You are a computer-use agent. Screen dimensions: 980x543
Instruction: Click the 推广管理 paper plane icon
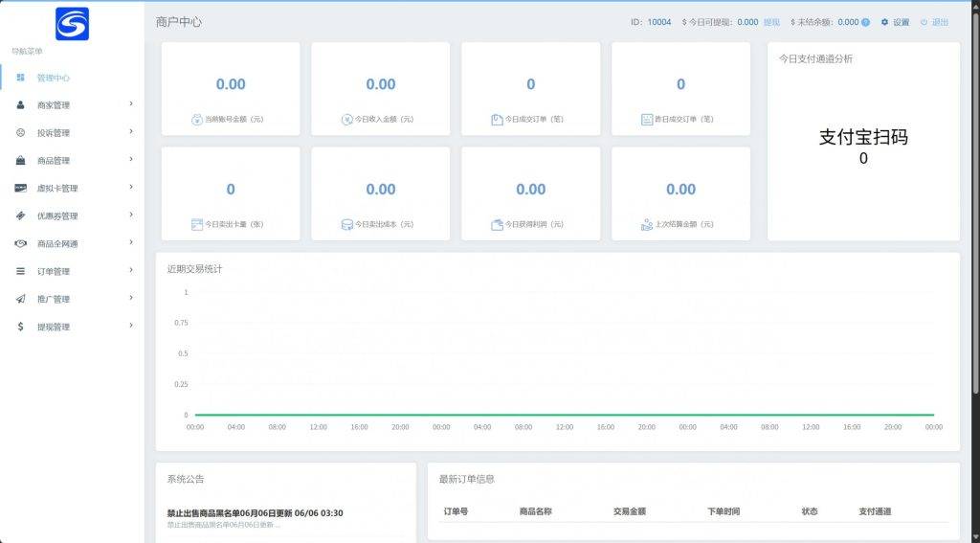[x=20, y=299]
